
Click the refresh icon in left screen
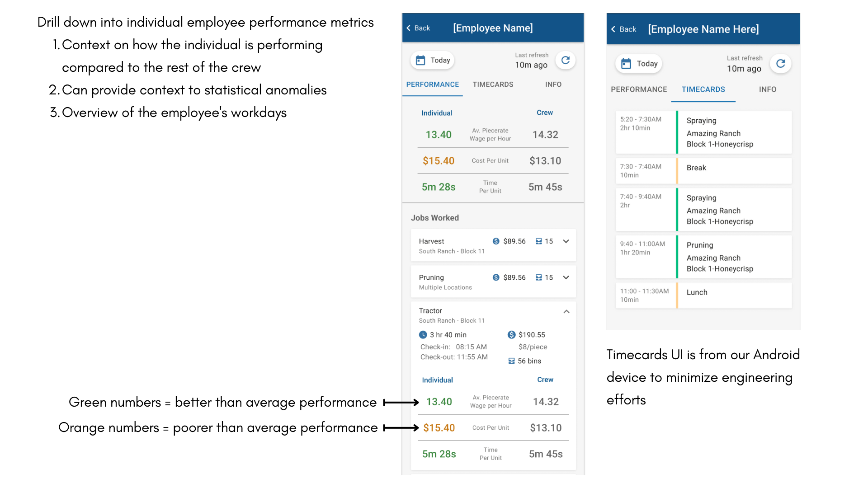pyautogui.click(x=565, y=60)
